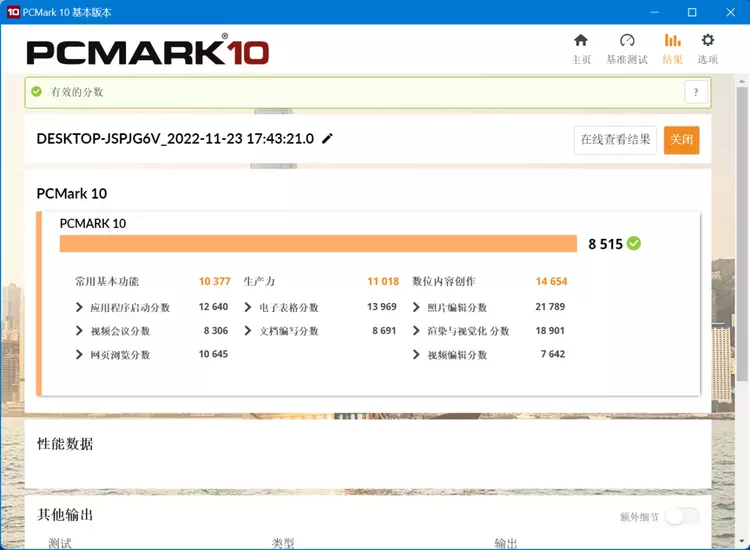The height and width of the screenshot is (550, 750).
Task: Click the vertical scrollbar thumb
Action: pyautogui.click(x=742, y=233)
